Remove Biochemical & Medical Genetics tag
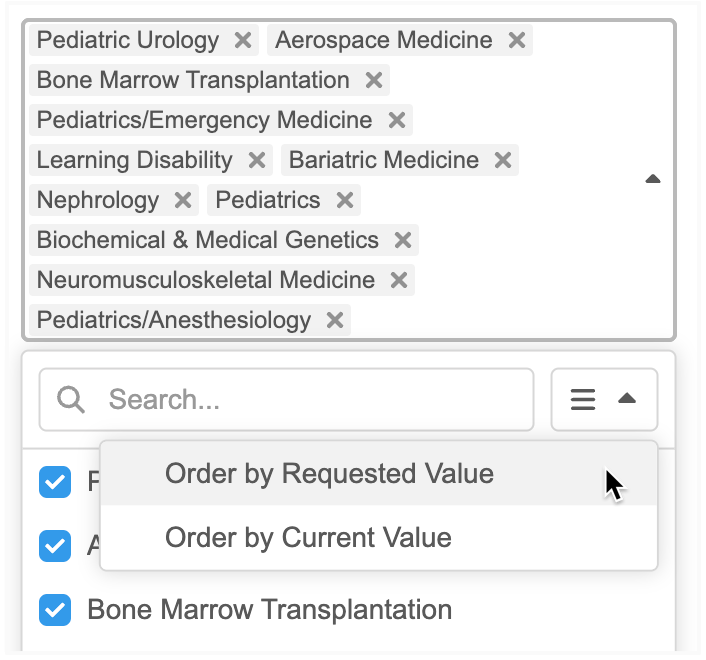 point(402,240)
